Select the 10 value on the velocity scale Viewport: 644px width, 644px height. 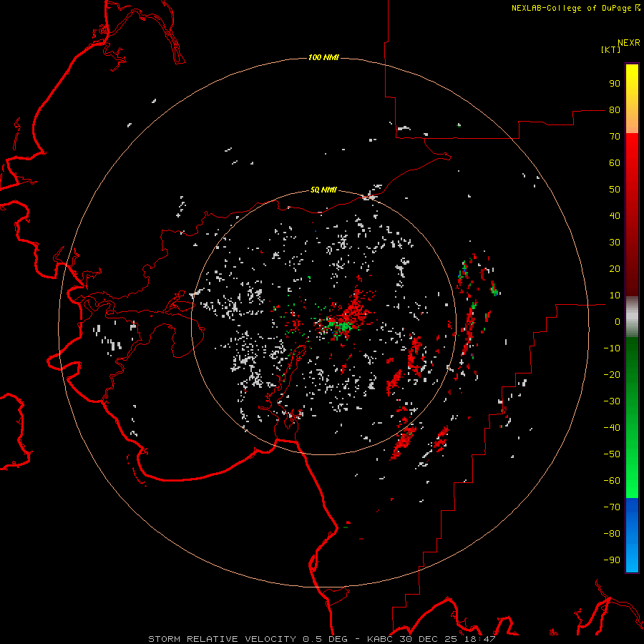615,296
